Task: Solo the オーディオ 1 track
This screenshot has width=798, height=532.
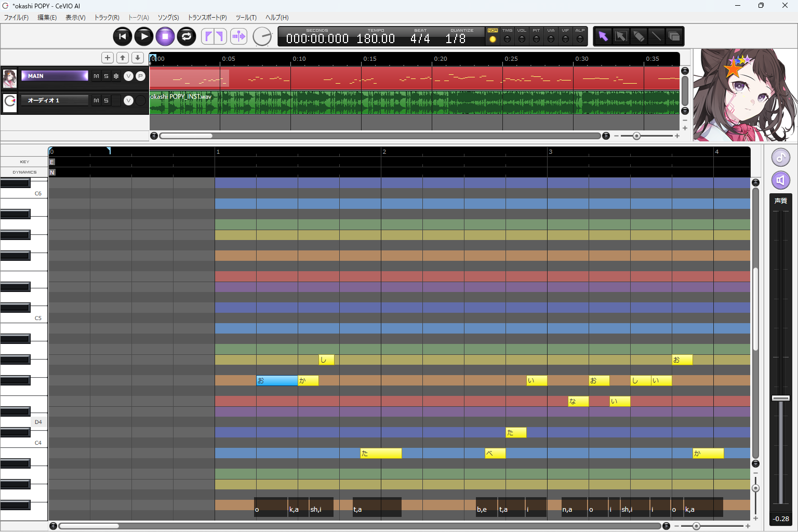Action: pyautogui.click(x=106, y=101)
